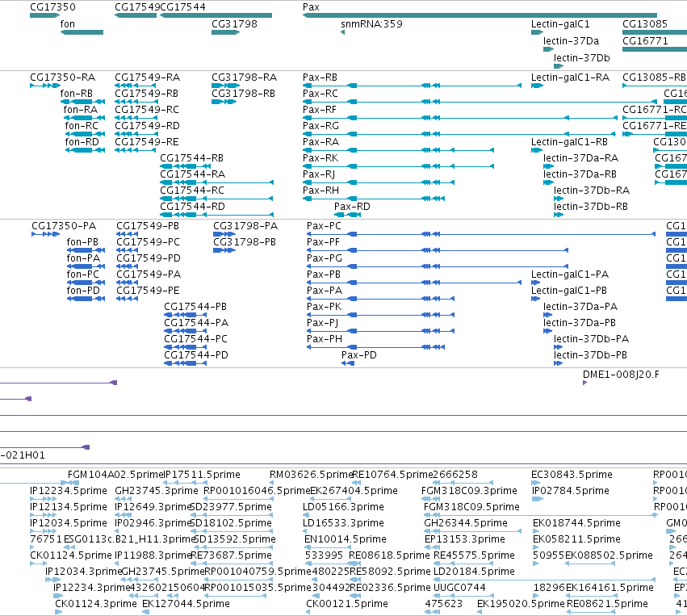Select protein CG31798-PA label
The image size is (687, 616).
[245, 226]
